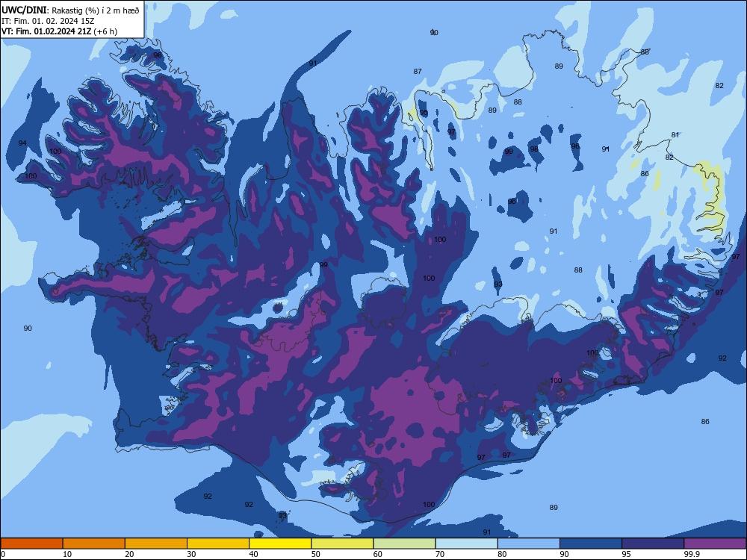747x560 pixels.
Task: Click the purple legend swatch above 99.9
Action: pos(715,544)
